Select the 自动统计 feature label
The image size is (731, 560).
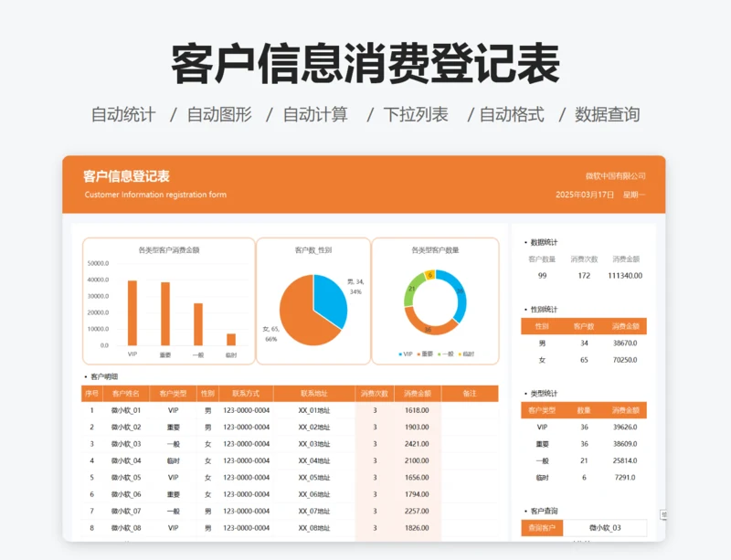(x=123, y=114)
